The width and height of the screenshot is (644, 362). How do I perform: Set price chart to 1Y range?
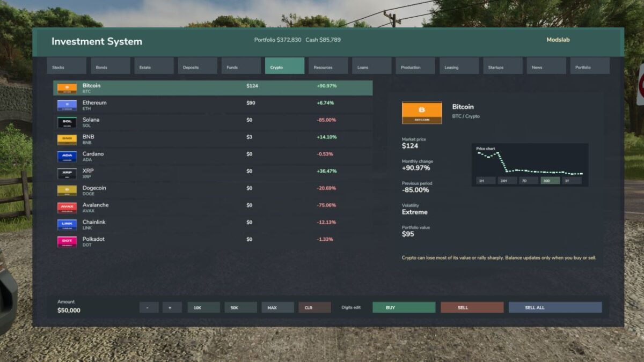pyautogui.click(x=572, y=181)
